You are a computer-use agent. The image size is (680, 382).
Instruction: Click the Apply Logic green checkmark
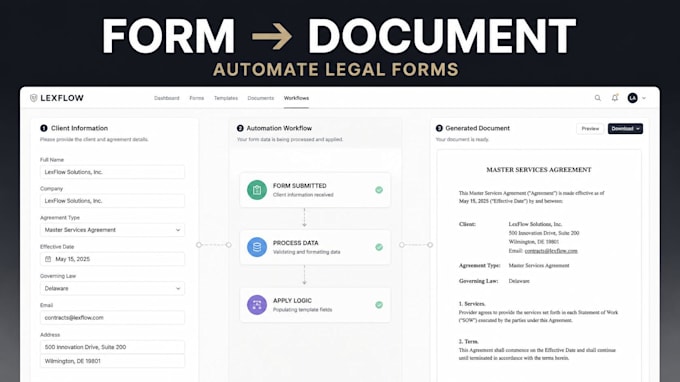(379, 305)
